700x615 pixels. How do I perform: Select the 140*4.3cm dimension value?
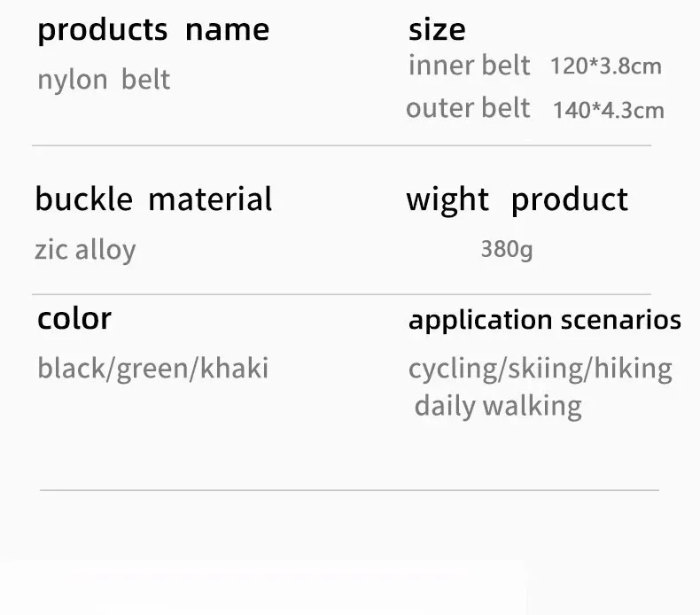pos(608,110)
